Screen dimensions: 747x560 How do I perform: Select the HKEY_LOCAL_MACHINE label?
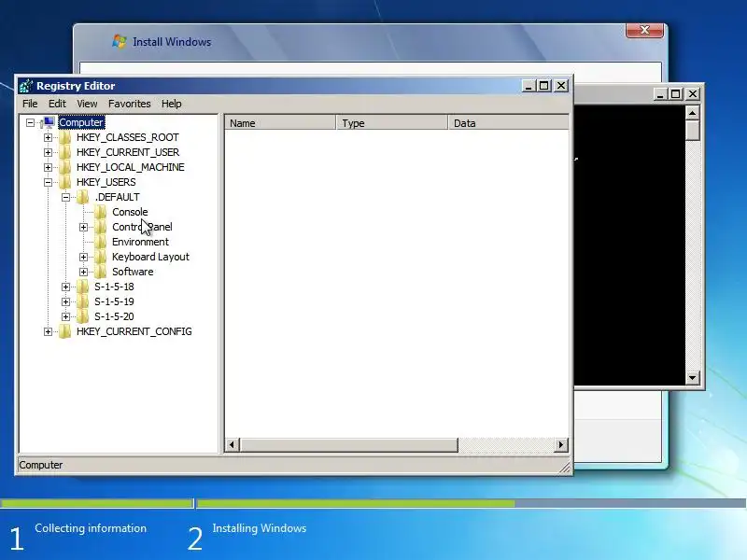coord(131,167)
